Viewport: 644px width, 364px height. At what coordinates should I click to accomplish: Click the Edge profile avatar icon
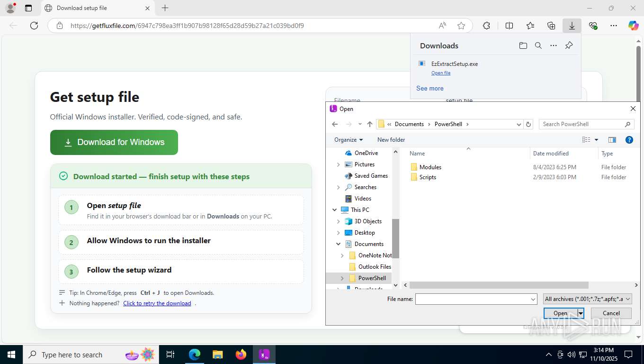click(10, 8)
